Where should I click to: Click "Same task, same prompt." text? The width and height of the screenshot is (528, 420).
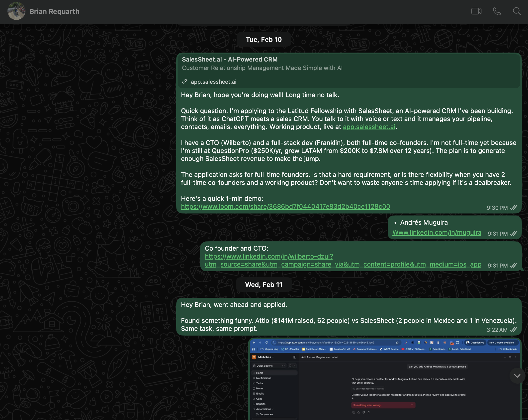[x=219, y=329]
